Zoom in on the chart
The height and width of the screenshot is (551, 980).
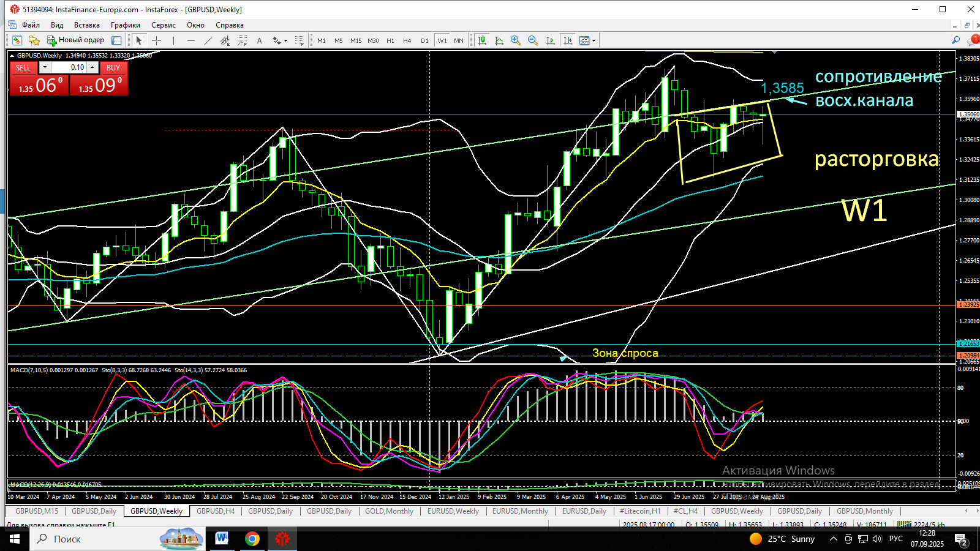point(516,40)
